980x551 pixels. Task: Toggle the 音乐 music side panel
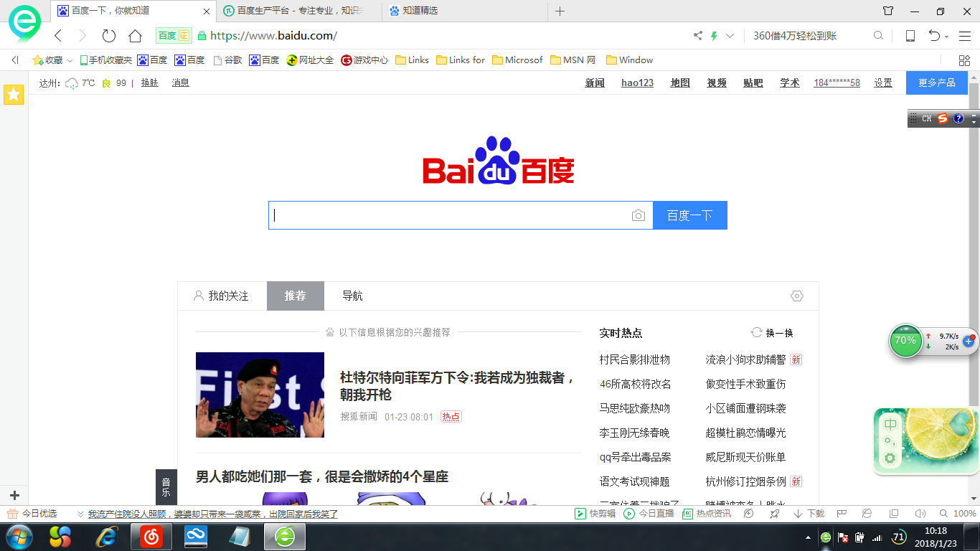(x=166, y=487)
